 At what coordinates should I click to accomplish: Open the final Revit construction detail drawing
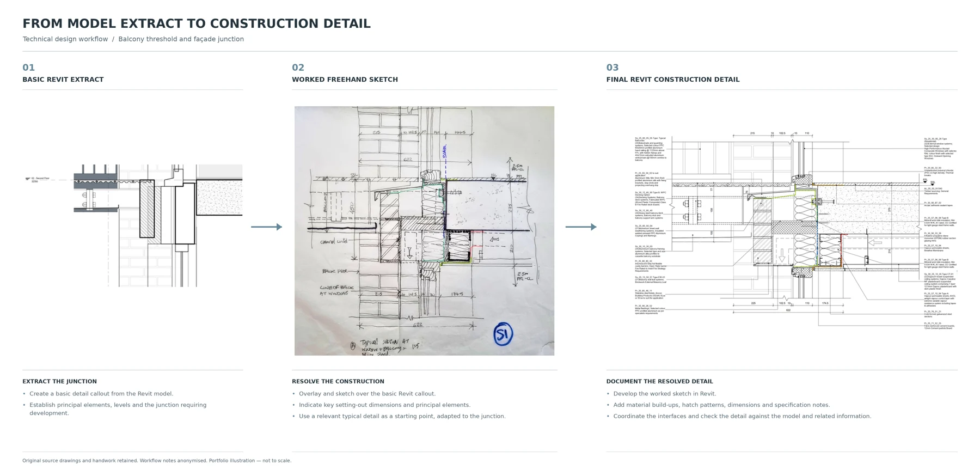794,231
